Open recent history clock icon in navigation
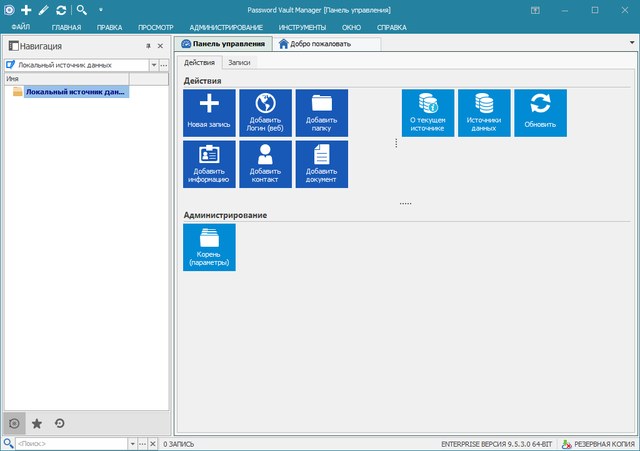The image size is (640, 451). click(x=60, y=423)
